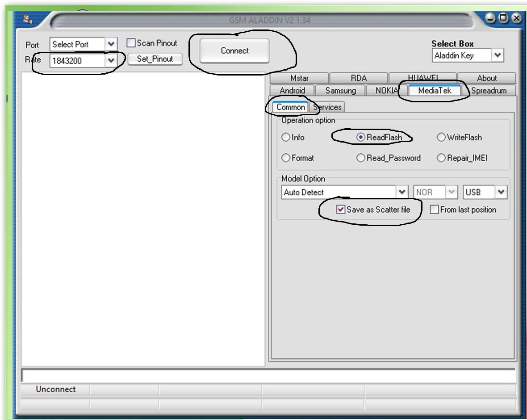This screenshot has height=420, width=527.
Task: Click the empty log output area
Action: click(143, 219)
